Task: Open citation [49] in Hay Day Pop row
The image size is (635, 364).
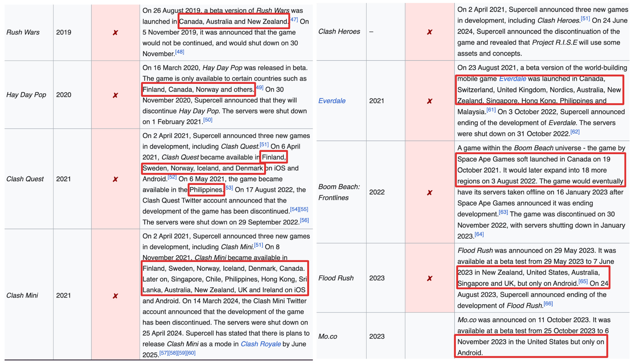Action: click(x=259, y=87)
